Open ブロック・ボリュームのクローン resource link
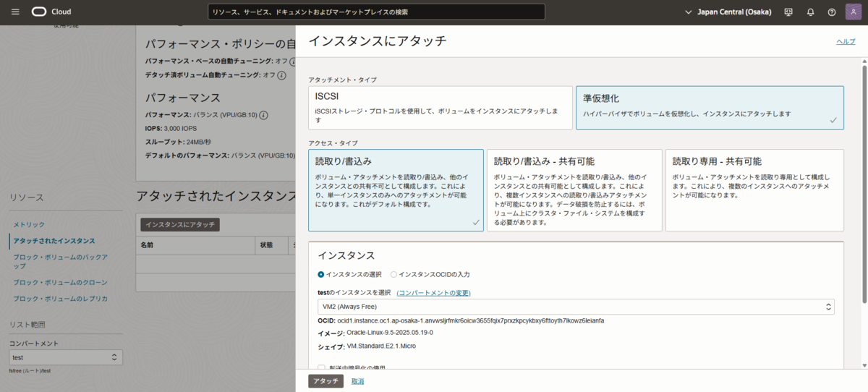This screenshot has height=392, width=868. click(x=61, y=283)
